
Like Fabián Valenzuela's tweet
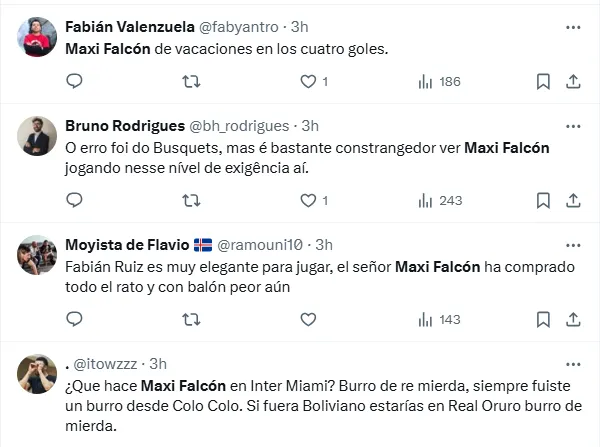point(308,81)
